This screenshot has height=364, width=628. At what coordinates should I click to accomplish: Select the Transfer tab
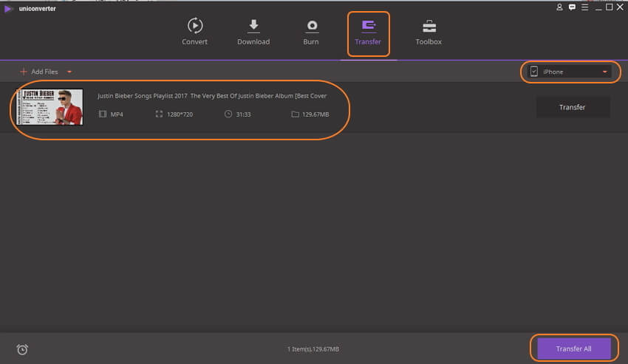tap(368, 32)
